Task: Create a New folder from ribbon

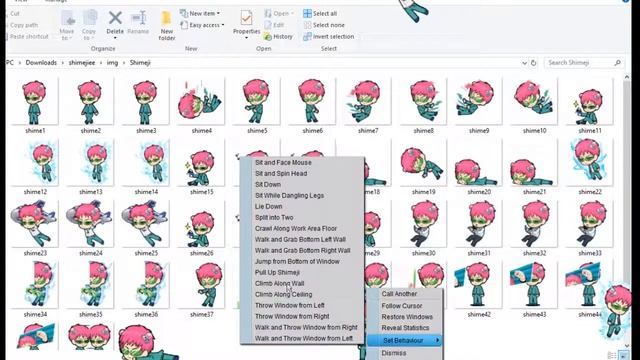Action: [x=167, y=26]
